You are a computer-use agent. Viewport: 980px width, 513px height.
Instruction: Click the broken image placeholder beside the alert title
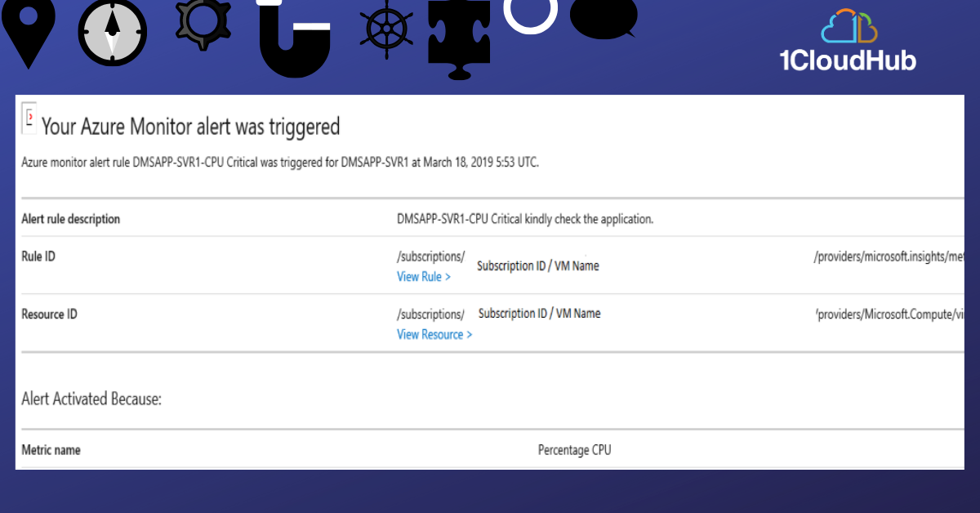(29, 119)
